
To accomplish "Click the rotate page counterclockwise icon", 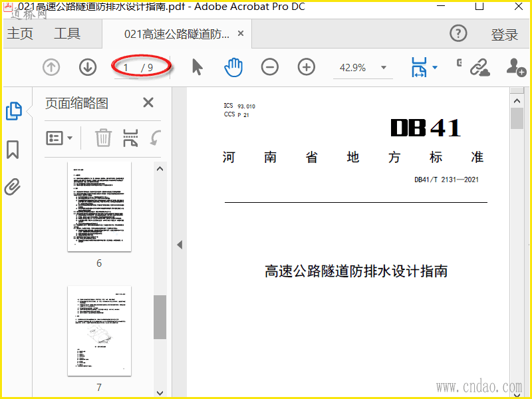I will pos(156,138).
